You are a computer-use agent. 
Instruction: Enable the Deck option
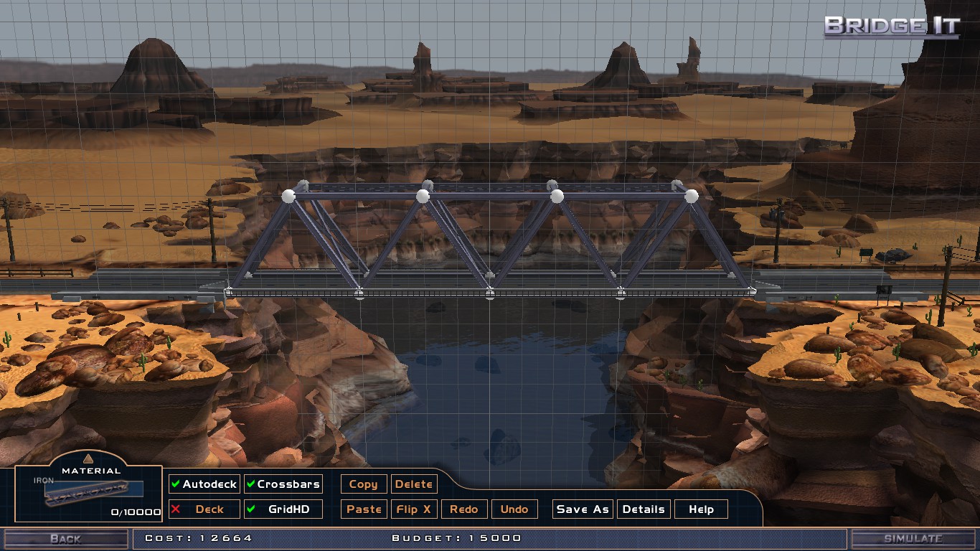click(x=204, y=509)
